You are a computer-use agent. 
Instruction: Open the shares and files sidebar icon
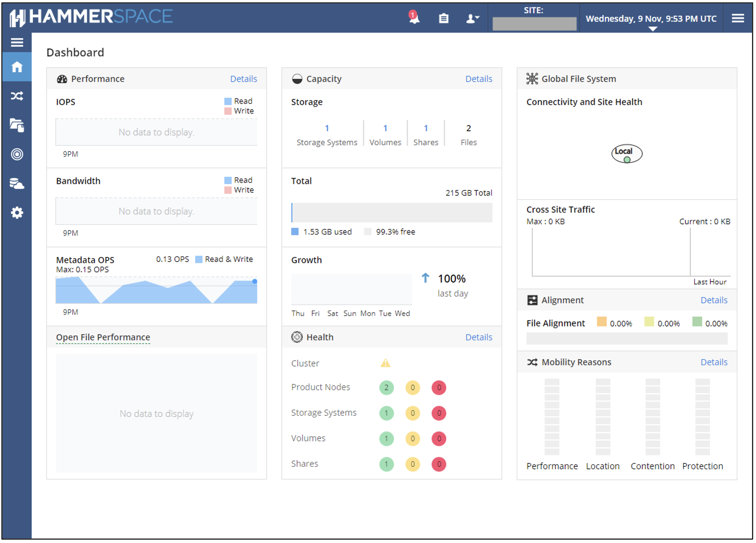coord(17,125)
